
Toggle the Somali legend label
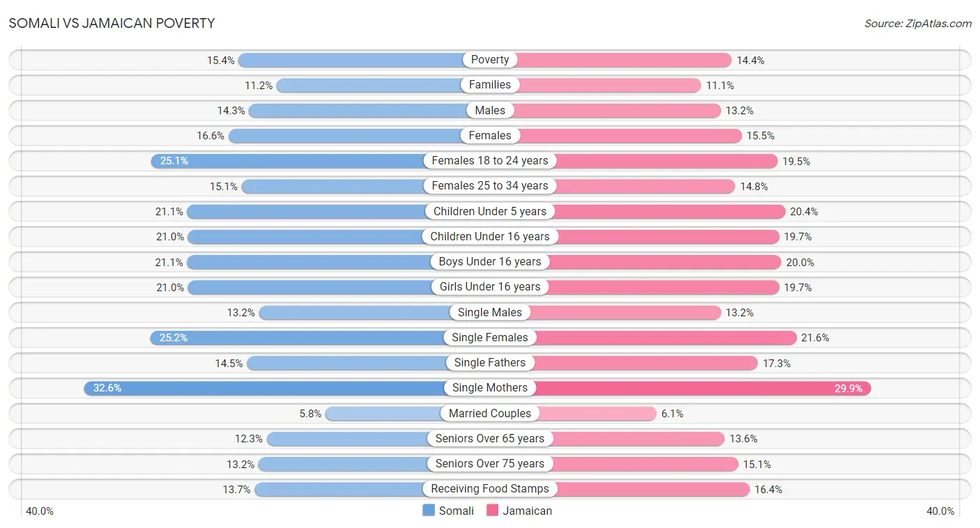click(x=457, y=511)
